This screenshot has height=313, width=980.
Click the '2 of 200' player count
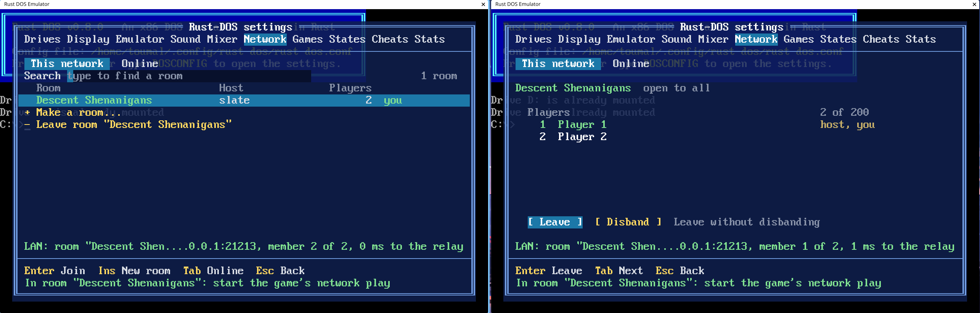pos(845,112)
